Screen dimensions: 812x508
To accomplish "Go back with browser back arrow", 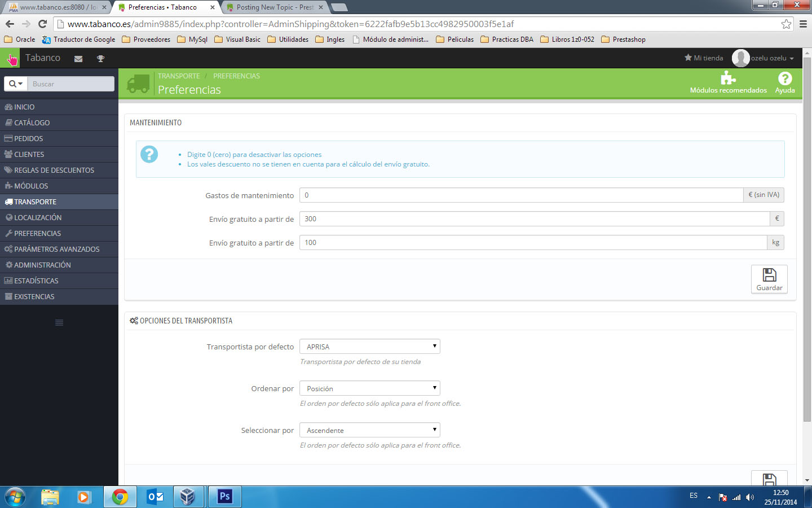I will coord(10,24).
